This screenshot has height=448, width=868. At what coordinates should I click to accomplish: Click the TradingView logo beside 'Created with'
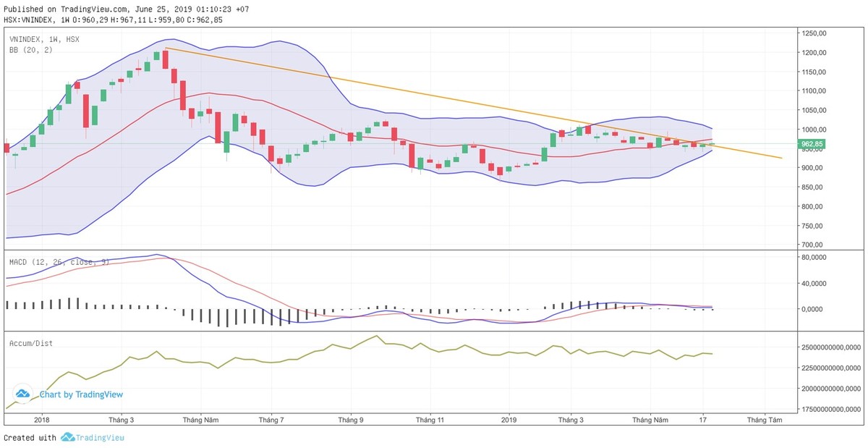click(68, 437)
